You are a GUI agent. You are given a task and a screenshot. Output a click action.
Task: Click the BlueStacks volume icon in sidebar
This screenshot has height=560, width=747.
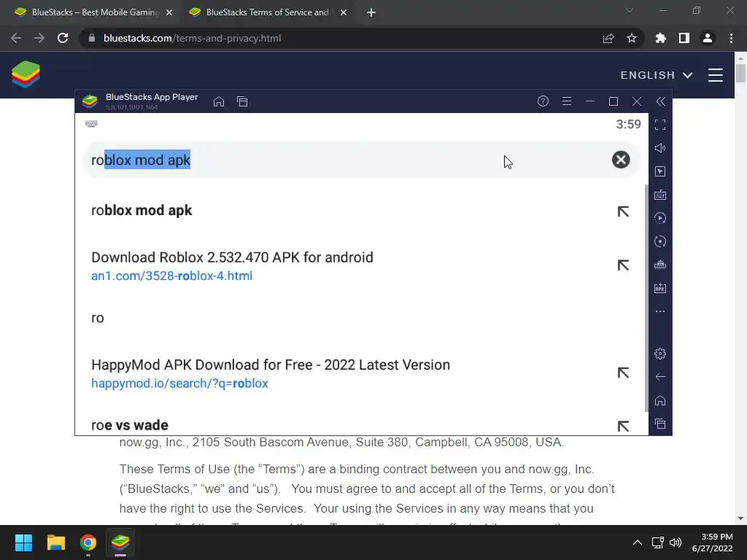[660, 148]
